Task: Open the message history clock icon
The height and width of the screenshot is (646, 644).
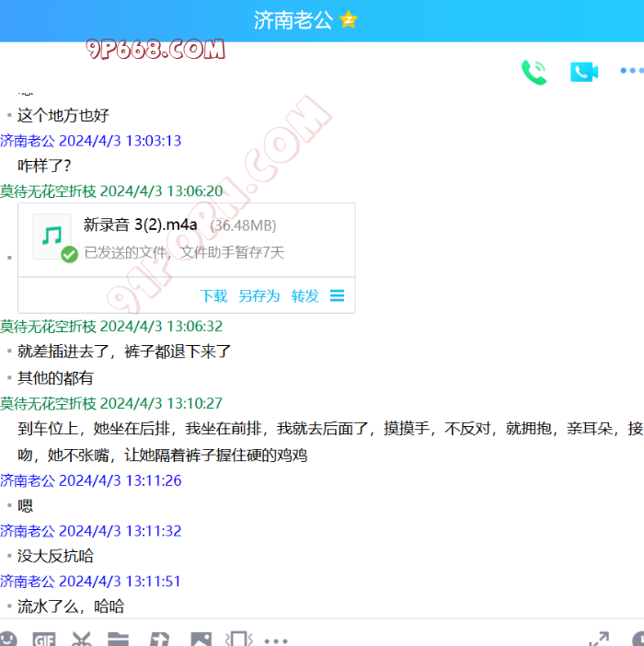Action: 638,639
